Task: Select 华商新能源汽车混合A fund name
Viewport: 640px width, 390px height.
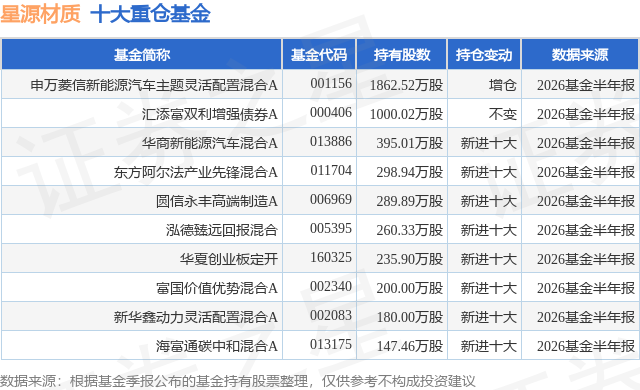Action: pos(210,143)
